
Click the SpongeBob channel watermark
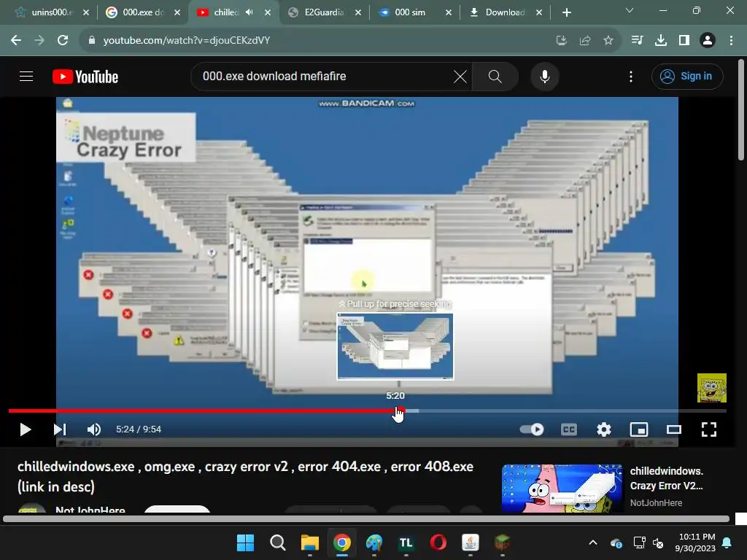[712, 388]
